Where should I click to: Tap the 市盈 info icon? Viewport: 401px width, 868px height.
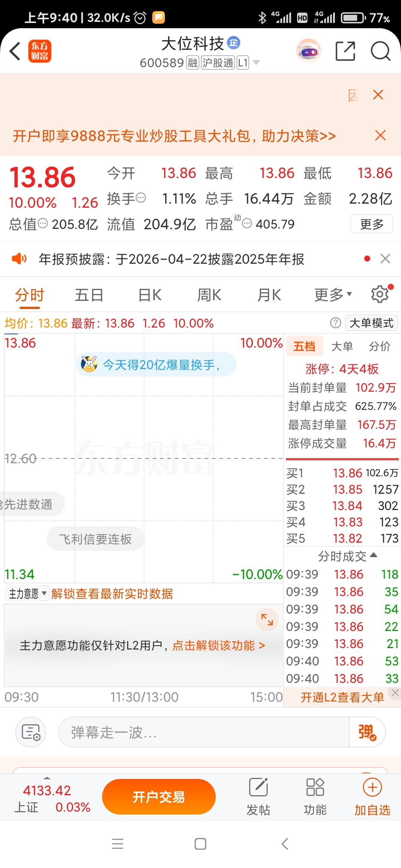(x=247, y=223)
